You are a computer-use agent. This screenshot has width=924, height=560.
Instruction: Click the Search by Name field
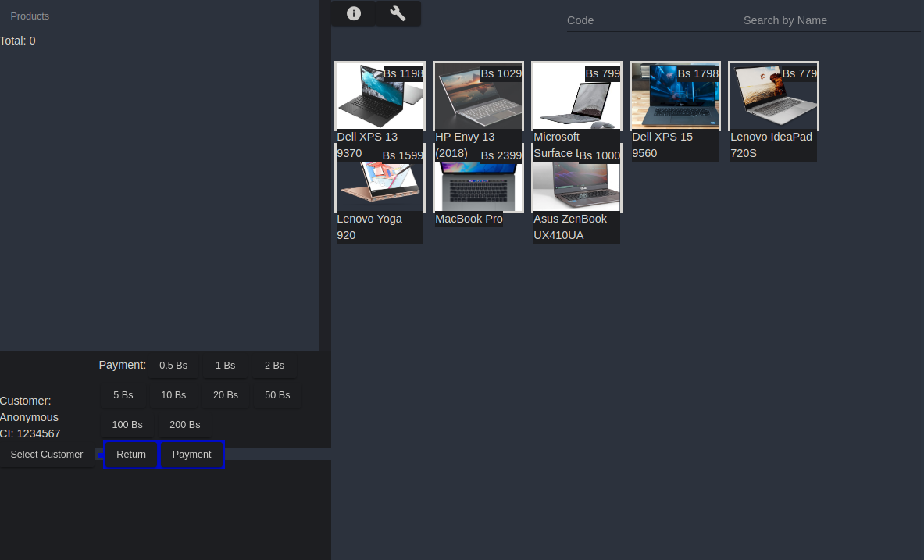coord(831,20)
